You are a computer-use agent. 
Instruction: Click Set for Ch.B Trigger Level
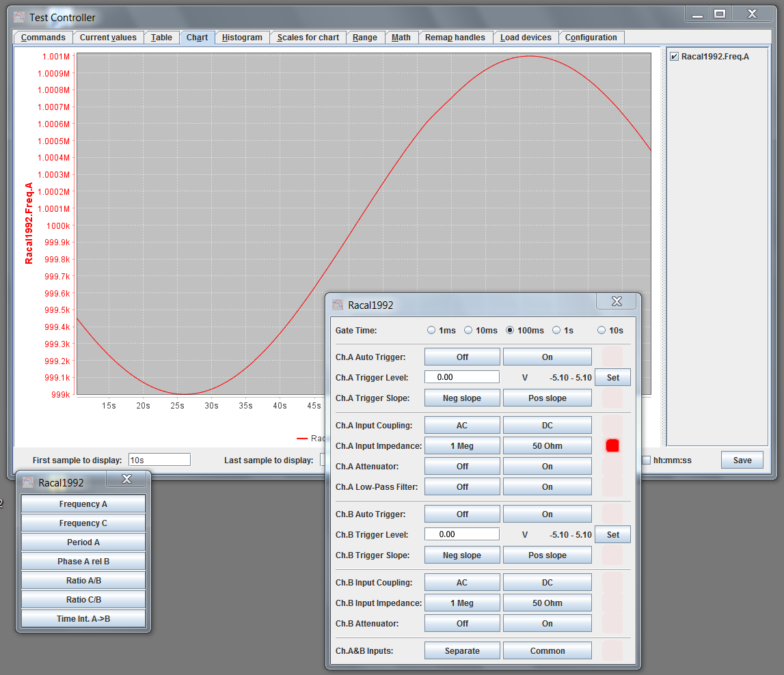(x=612, y=534)
